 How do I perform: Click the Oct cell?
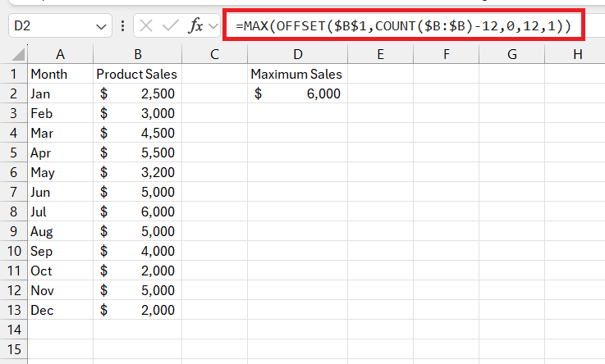click(60, 271)
